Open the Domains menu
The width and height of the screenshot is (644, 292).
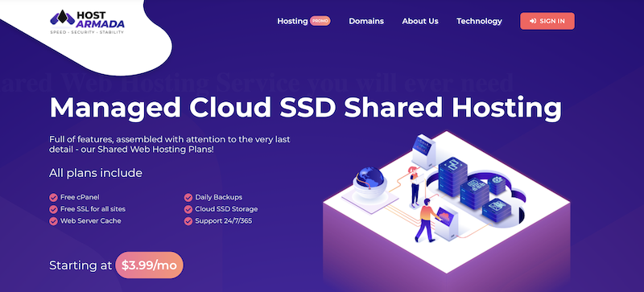click(x=366, y=21)
